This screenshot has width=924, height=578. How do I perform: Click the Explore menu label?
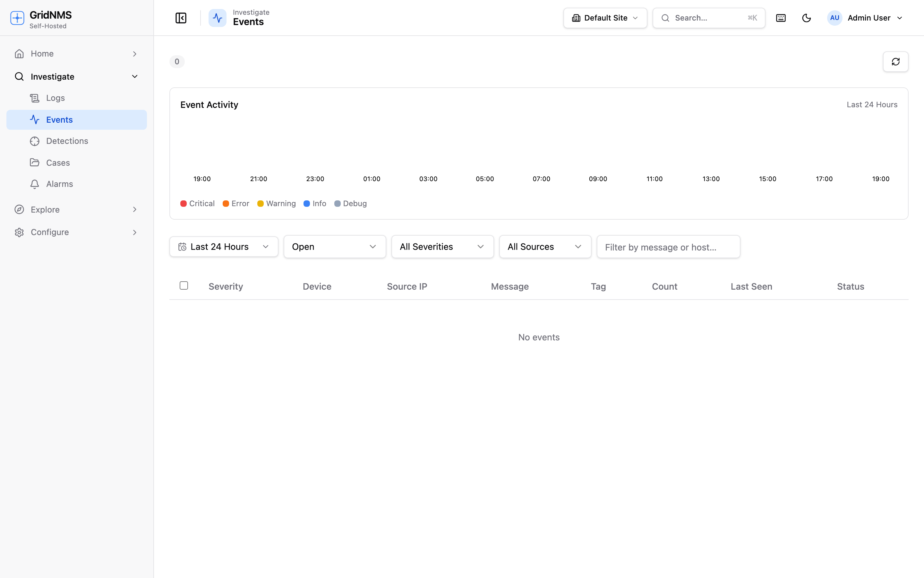click(45, 209)
